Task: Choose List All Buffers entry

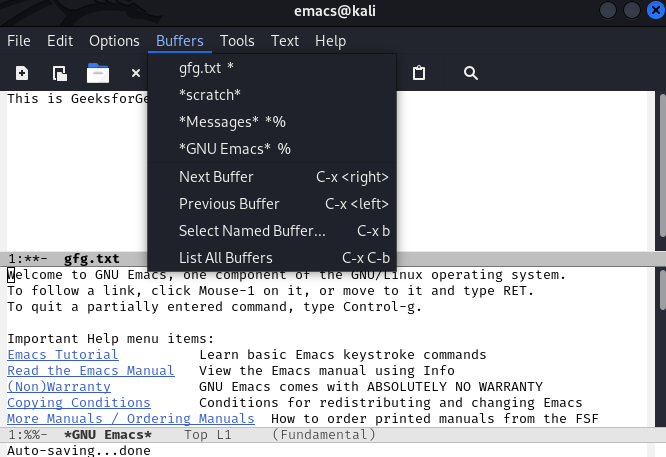Action: (x=272, y=258)
